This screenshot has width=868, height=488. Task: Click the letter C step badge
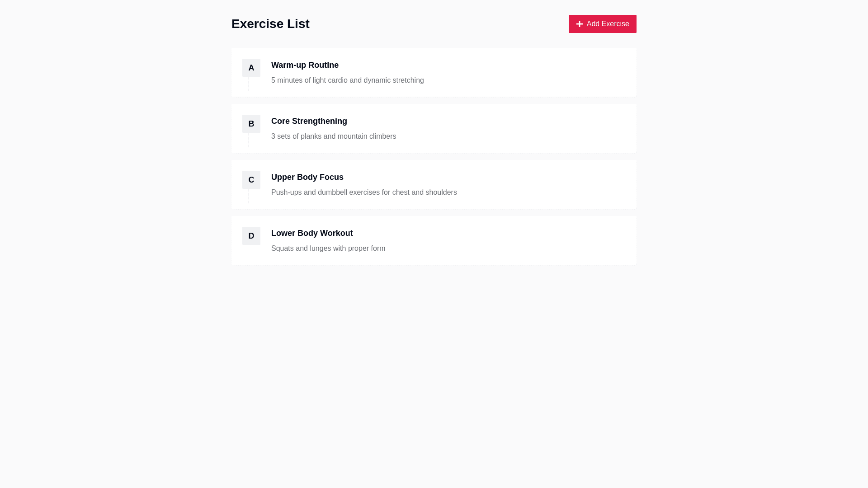tap(251, 180)
